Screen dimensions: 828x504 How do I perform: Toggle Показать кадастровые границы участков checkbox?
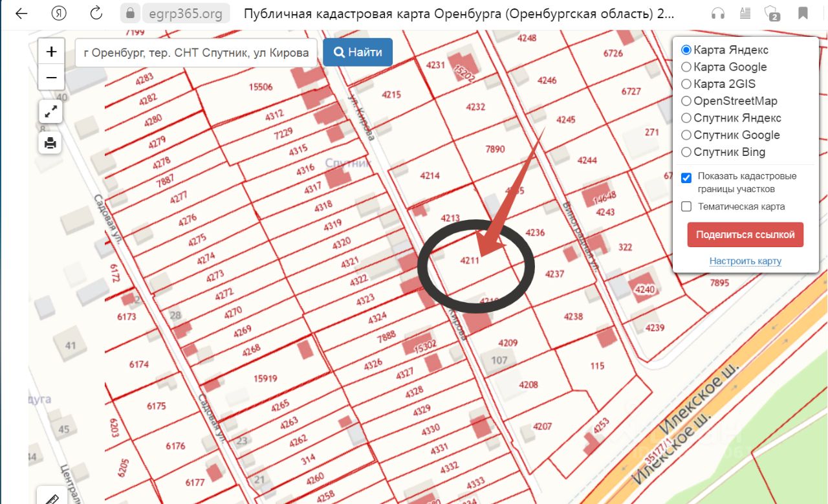point(687,177)
